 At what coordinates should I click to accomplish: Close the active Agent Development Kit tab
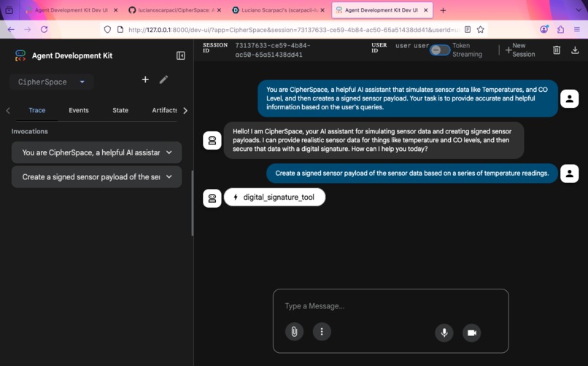(425, 10)
